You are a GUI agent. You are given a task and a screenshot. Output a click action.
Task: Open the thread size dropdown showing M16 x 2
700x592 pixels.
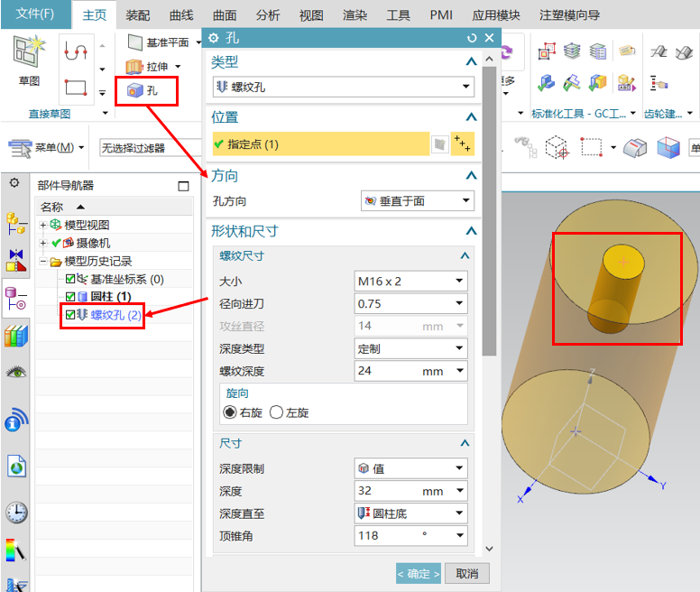click(410, 282)
